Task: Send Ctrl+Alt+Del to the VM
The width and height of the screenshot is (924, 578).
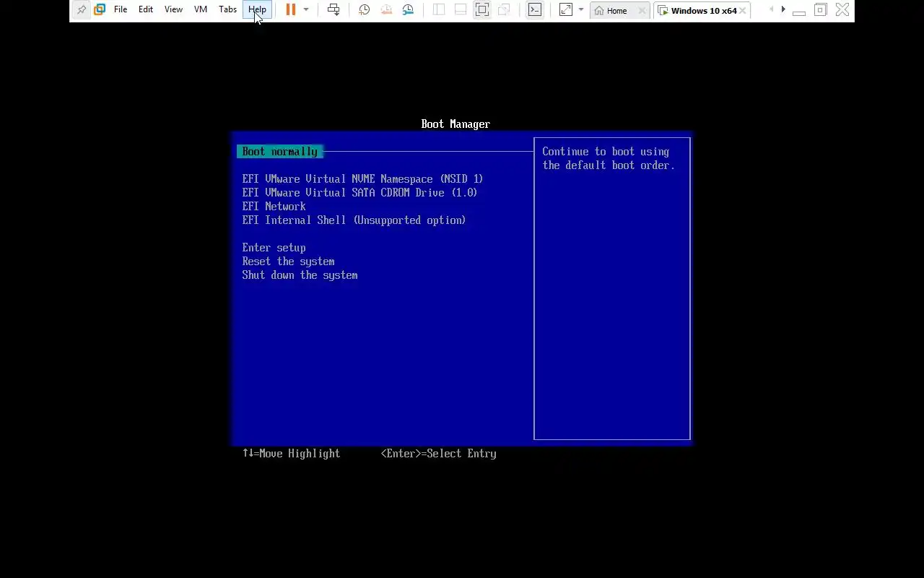Action: click(x=334, y=10)
